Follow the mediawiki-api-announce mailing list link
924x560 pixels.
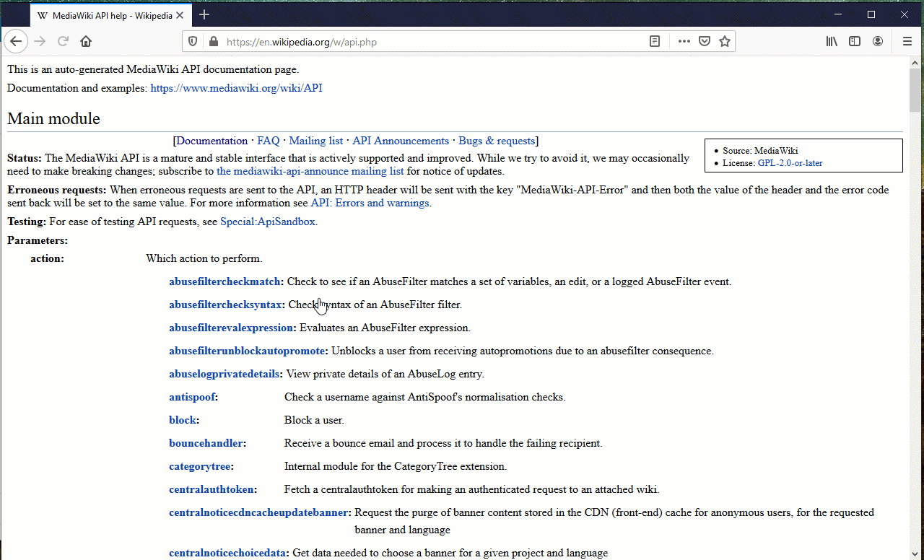click(310, 171)
